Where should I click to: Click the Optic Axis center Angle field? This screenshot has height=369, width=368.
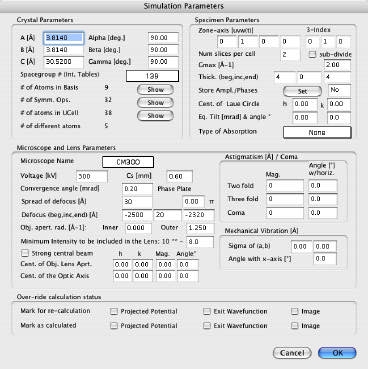188,276
